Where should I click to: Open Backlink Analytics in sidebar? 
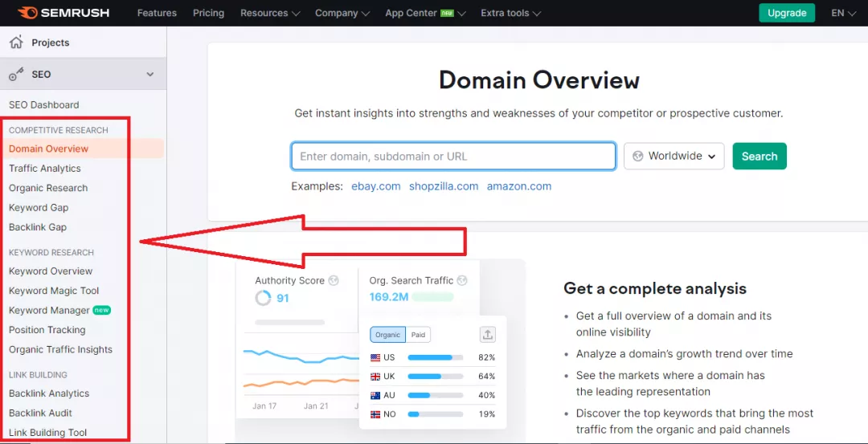tap(49, 393)
